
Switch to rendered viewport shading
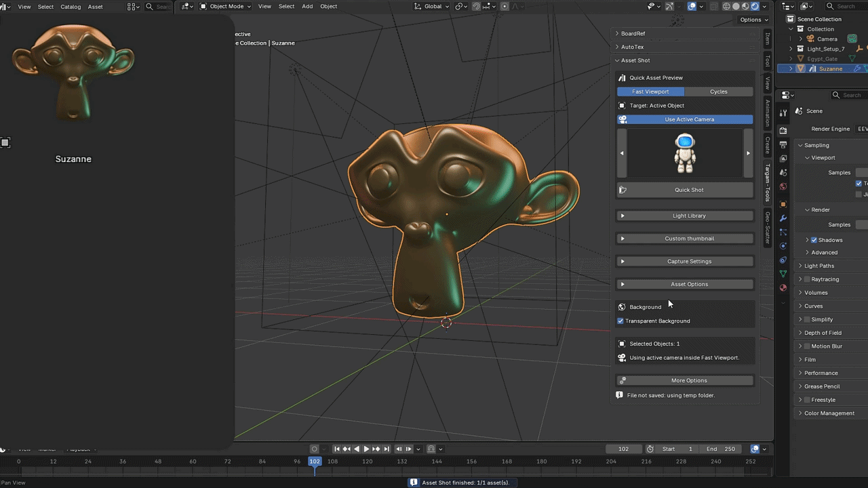tap(755, 6)
